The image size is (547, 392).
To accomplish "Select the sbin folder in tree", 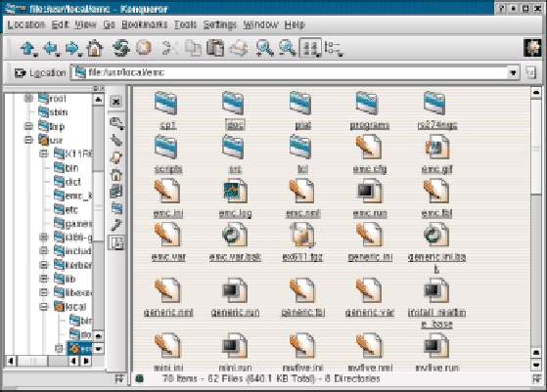I will [x=53, y=112].
